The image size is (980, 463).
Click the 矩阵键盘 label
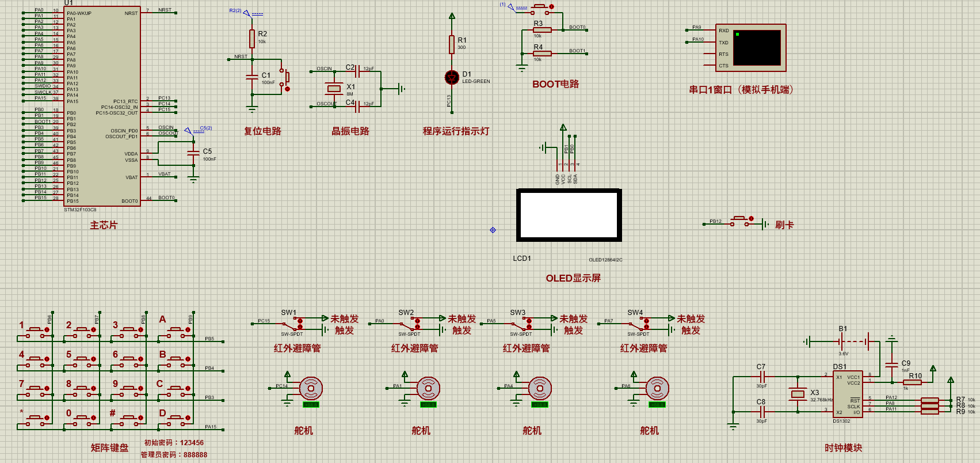point(109,448)
